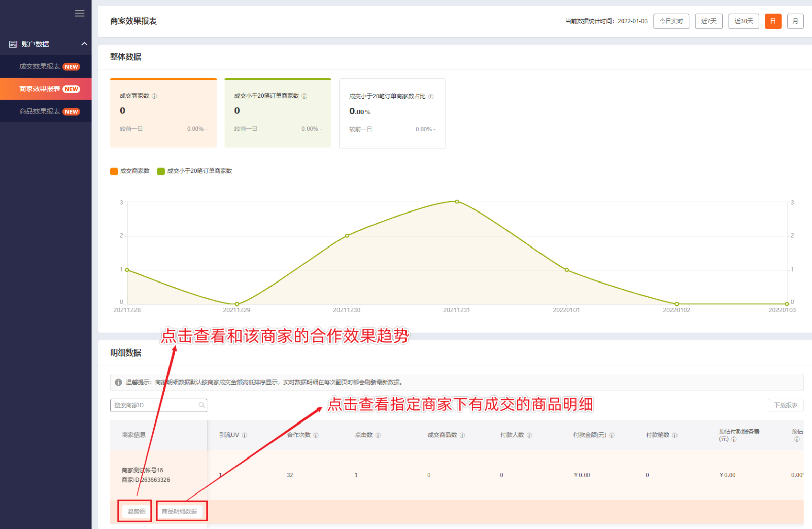Select the 日 daily view toggle
This screenshot has width=812, height=529.
(x=772, y=21)
